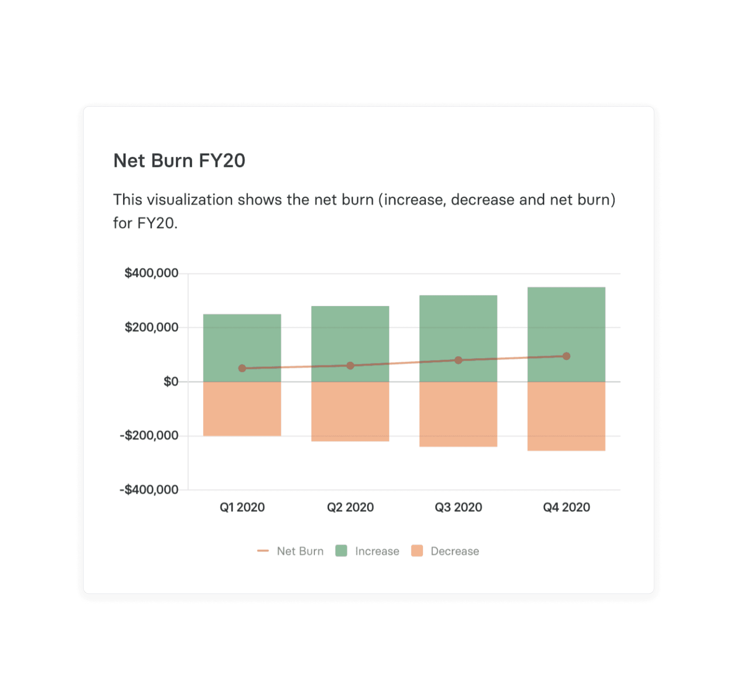Viewport: 737px width, 700px height.
Task: Click the Net Burn line legend icon
Action: 263,551
